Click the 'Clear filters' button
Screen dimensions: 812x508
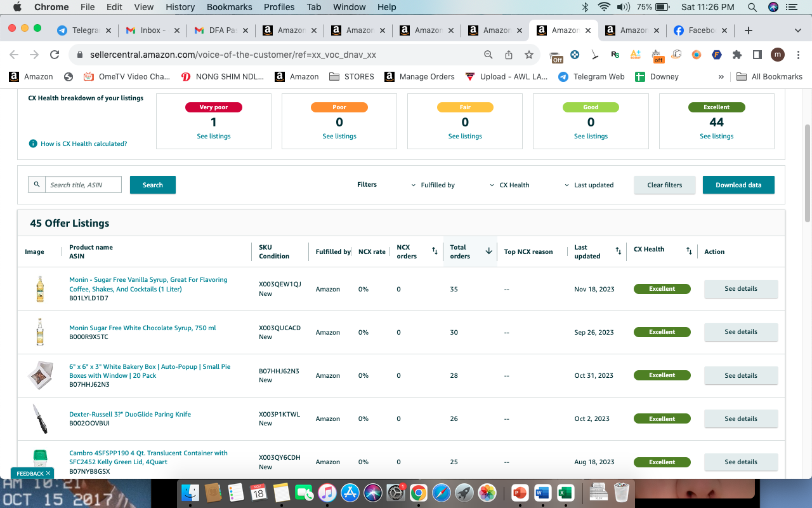pos(665,185)
